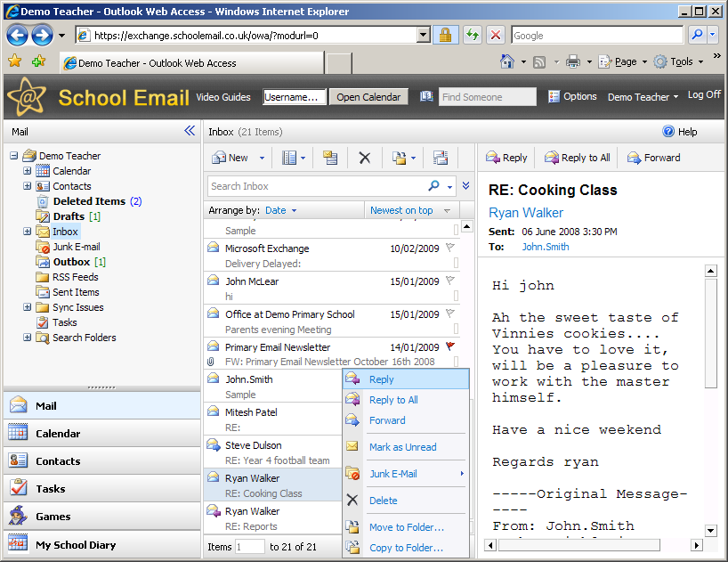Viewport: 728px width, 562px height.
Task: Click the filter/address book toolbar icon rightmost
Action: [441, 158]
